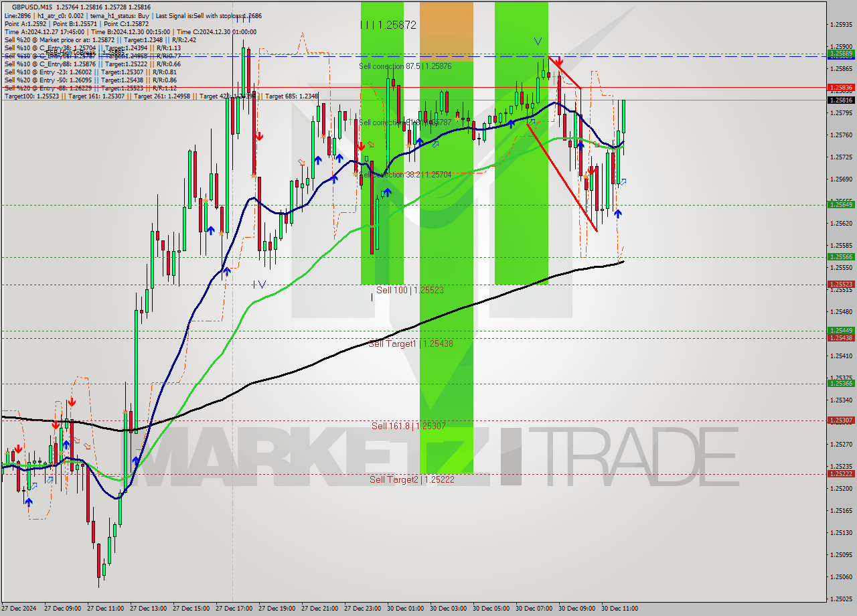Click the red 1.25523 price tag
The height and width of the screenshot is (616, 857).
841,284
